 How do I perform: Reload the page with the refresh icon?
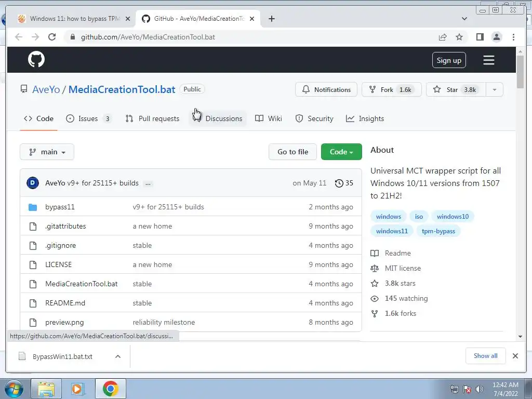52,37
